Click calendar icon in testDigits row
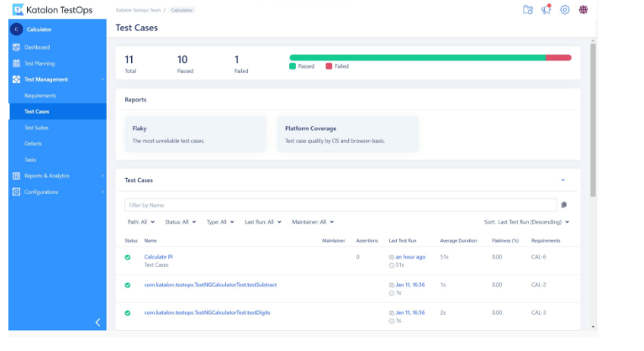 click(392, 313)
